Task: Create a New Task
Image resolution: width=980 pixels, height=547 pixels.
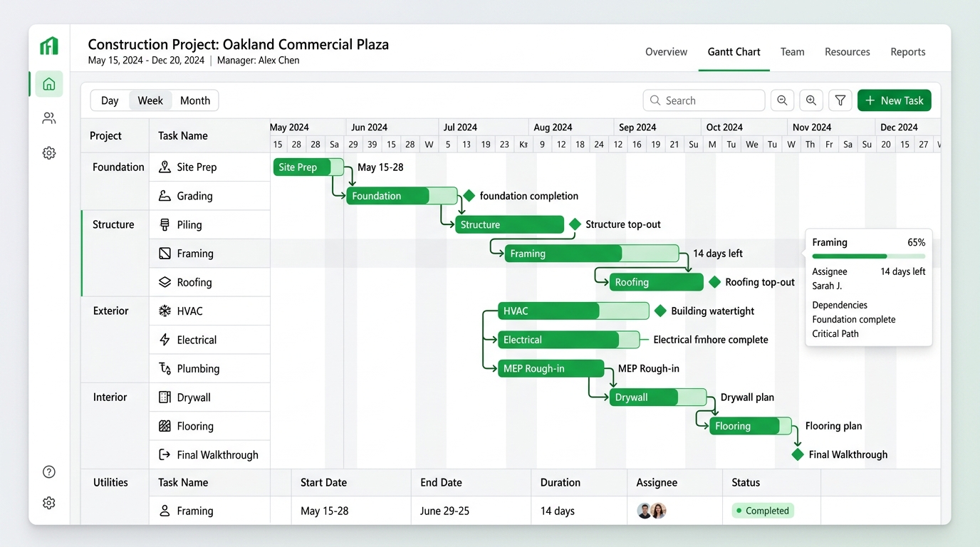Action: (x=894, y=100)
